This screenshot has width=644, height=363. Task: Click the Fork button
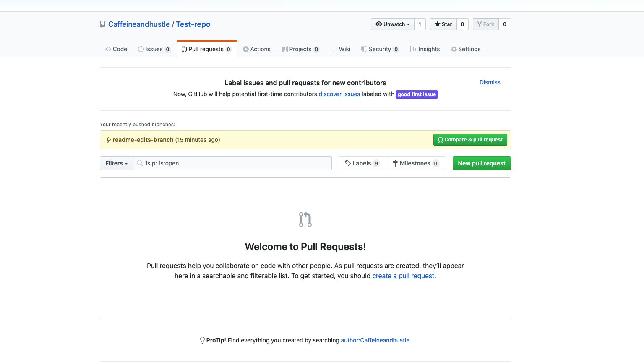click(486, 24)
